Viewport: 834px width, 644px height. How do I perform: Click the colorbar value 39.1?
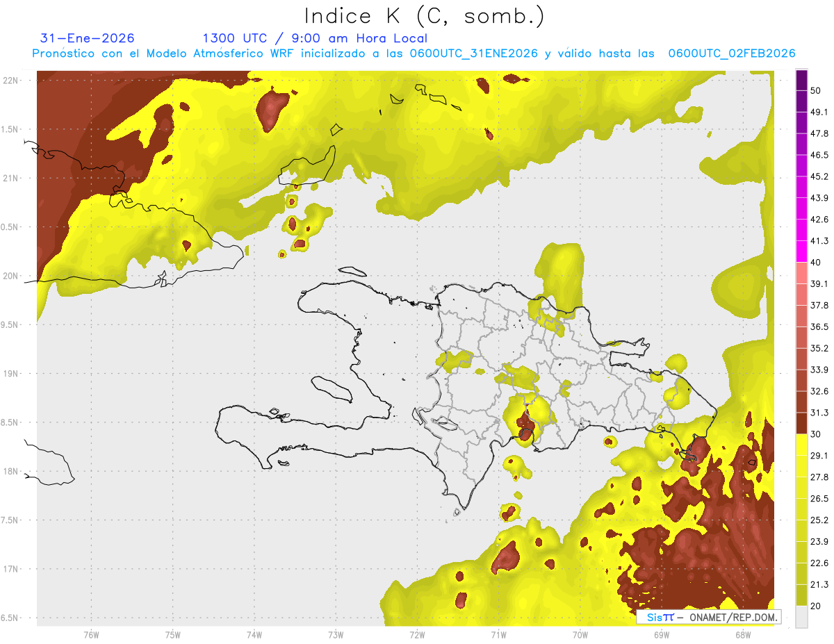click(819, 283)
